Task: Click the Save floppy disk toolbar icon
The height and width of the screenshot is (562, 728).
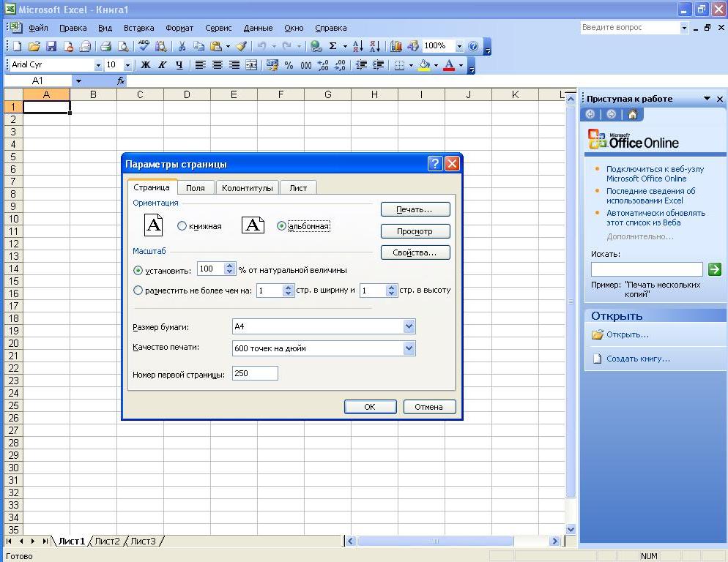Action: [51, 46]
